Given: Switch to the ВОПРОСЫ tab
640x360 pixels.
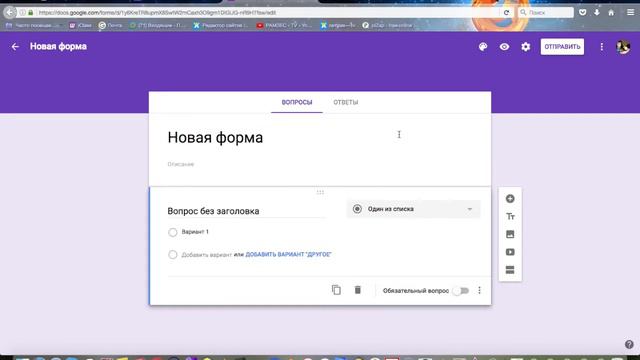Looking at the screenshot, I should click(x=297, y=102).
